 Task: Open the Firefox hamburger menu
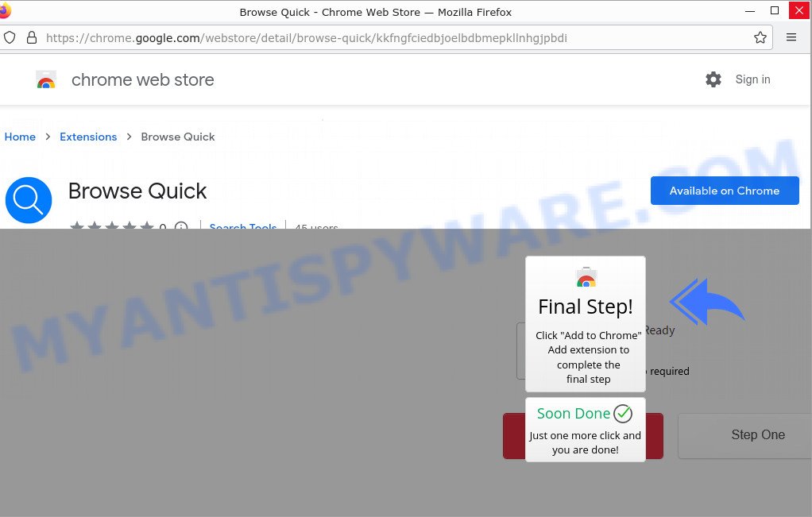791,37
